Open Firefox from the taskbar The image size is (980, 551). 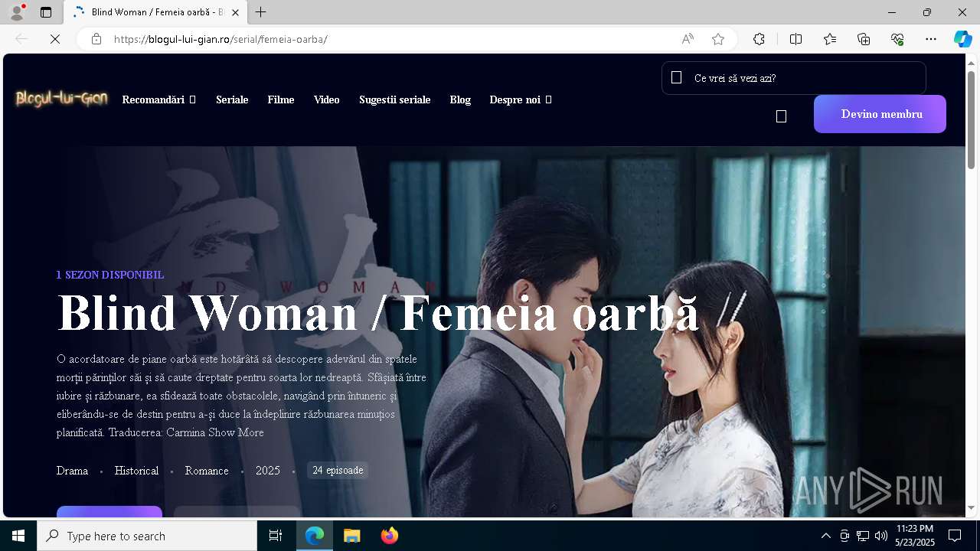tap(389, 536)
